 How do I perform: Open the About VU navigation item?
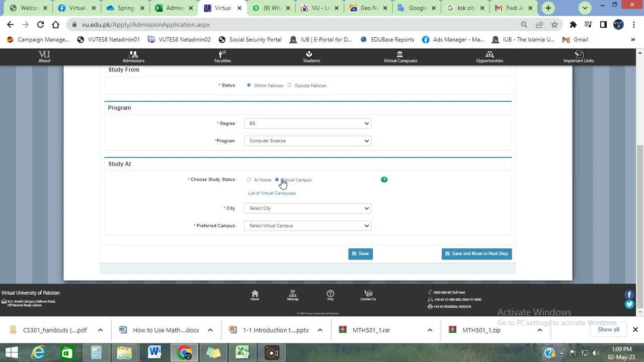[44, 57]
